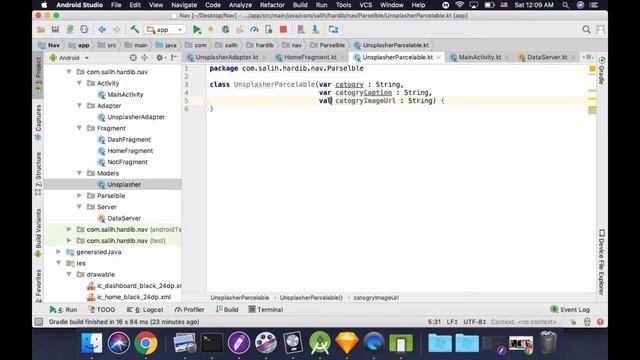
Task: Open file with the folder toolbar icon
Action: (41, 29)
